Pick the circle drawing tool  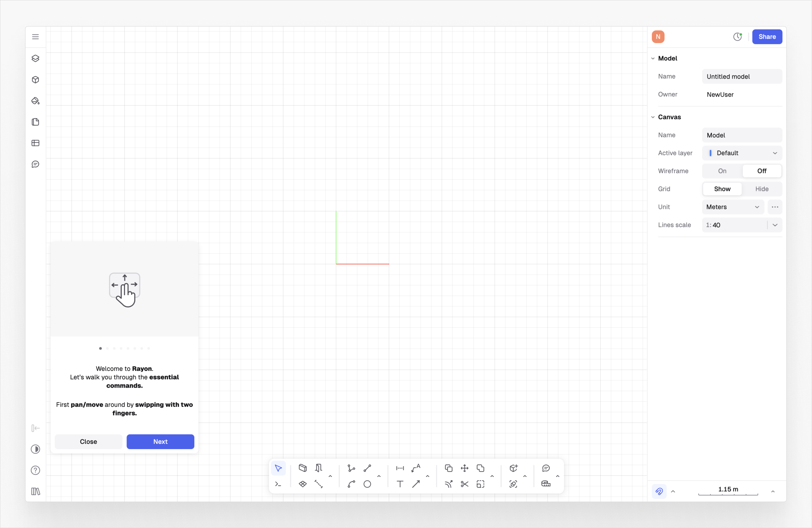[x=367, y=484]
